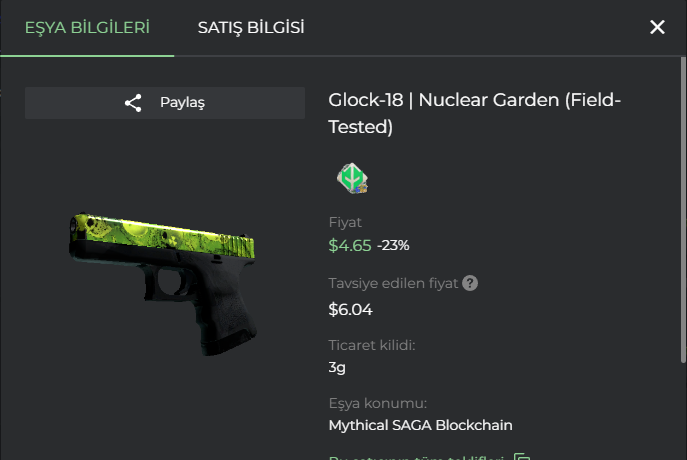This screenshot has width=687, height=460.
Task: Click the Tavsiye edilen fiyat label
Action: (x=393, y=283)
